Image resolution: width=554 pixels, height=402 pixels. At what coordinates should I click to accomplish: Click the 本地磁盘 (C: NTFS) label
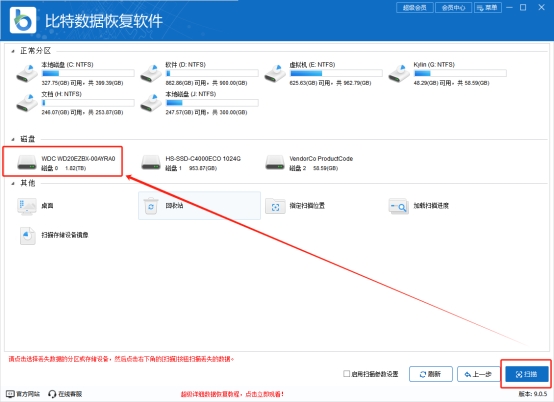[x=67, y=65]
